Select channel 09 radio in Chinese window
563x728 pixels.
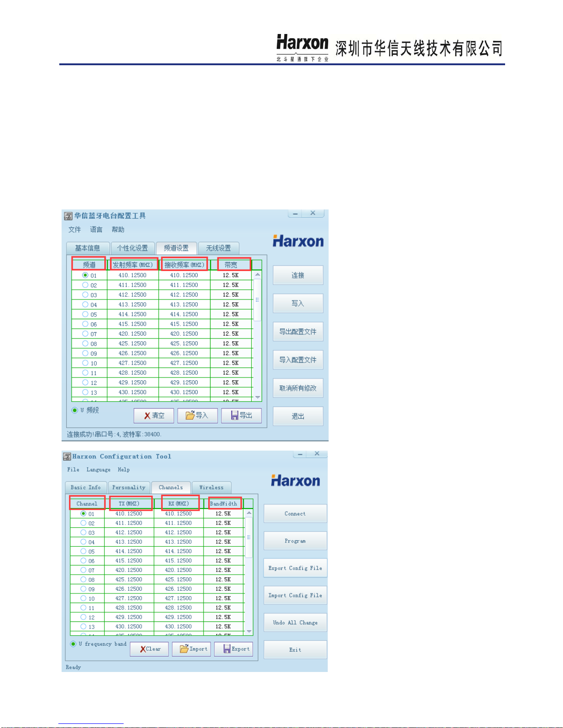pos(85,353)
